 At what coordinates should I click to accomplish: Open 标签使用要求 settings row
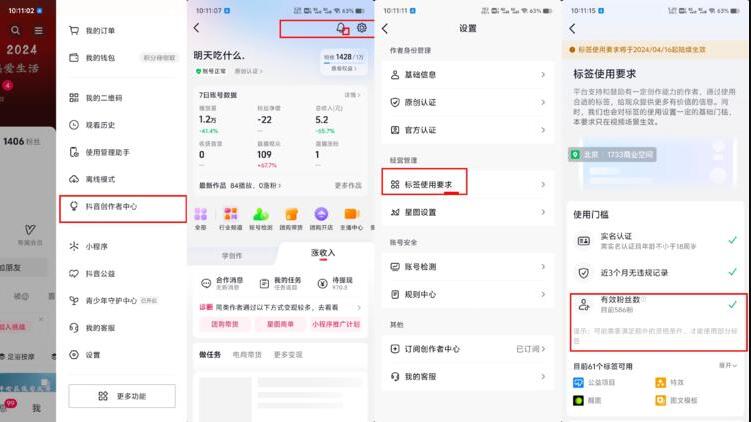467,184
